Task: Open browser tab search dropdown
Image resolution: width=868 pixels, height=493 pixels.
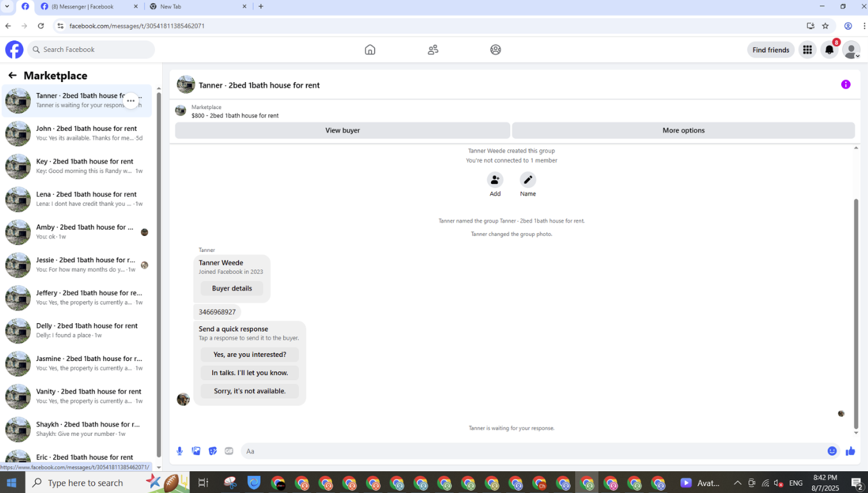Action: 7,6
